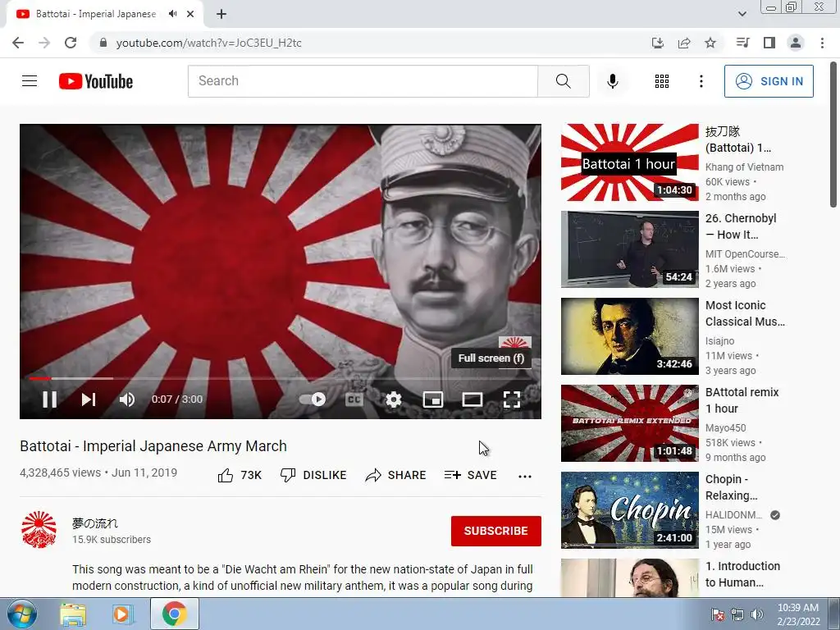Select the Battotai browser tab
Viewport: 840px width, 630px height.
point(105,14)
